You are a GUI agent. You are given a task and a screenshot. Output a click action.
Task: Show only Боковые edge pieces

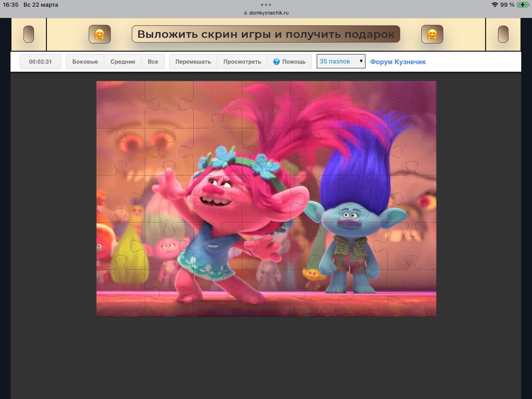[x=85, y=61]
